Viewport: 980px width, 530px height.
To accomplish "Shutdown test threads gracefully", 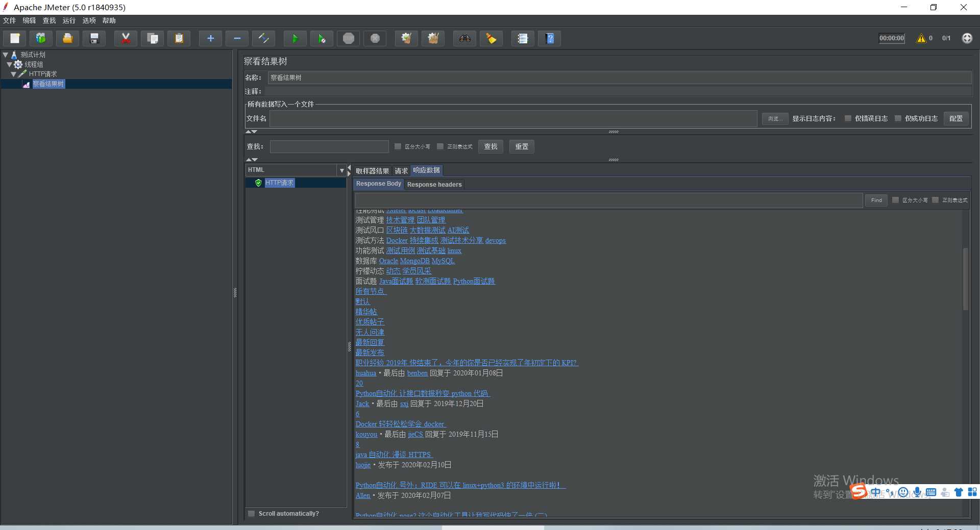I will [375, 38].
